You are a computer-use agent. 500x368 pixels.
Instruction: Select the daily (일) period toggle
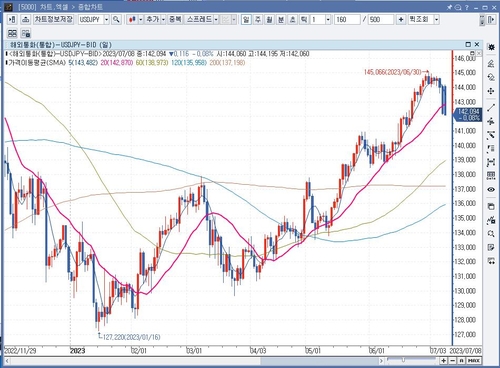click(x=246, y=20)
